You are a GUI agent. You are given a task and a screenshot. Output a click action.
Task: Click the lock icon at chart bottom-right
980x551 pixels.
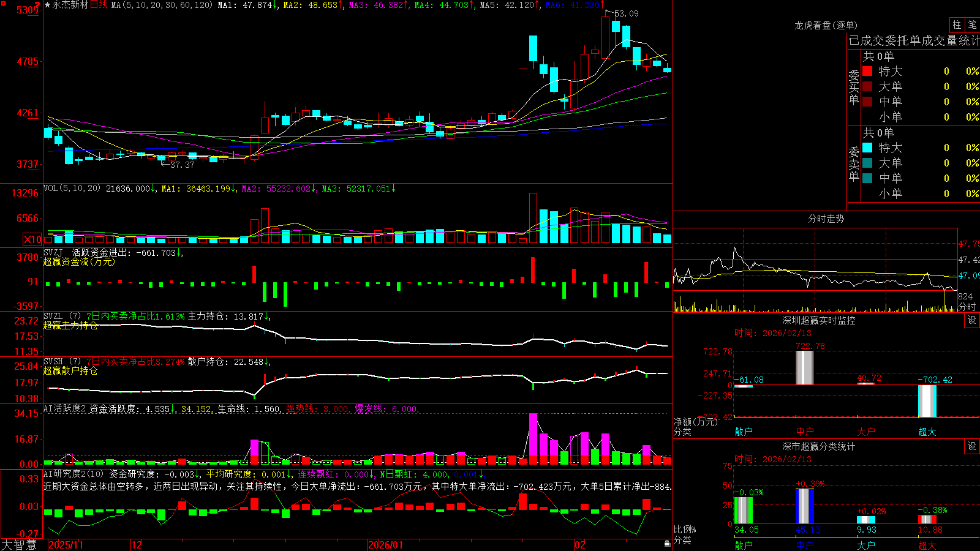(x=667, y=544)
